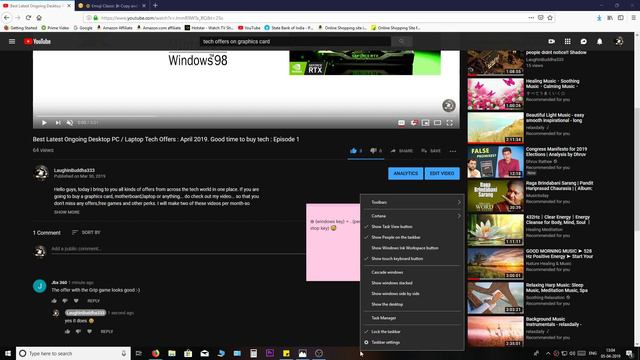Viewport: 640px width, 360px height.
Task: Toggle theater mode in the player
Action: (x=438, y=122)
